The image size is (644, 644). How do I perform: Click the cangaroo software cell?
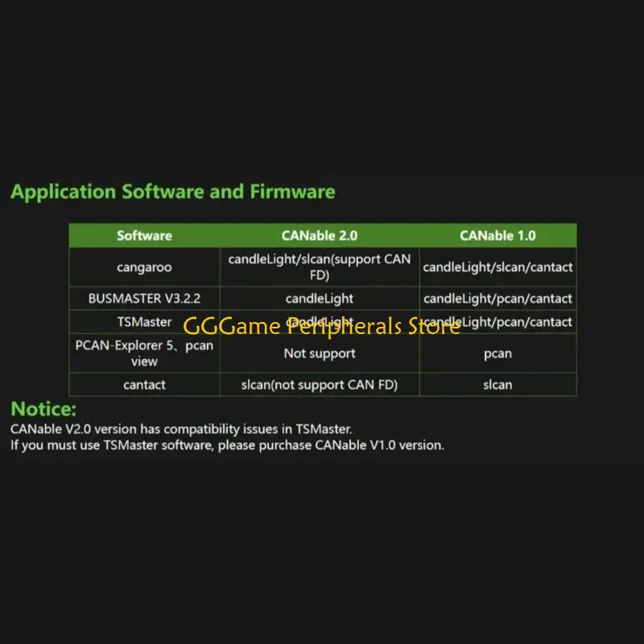144,267
